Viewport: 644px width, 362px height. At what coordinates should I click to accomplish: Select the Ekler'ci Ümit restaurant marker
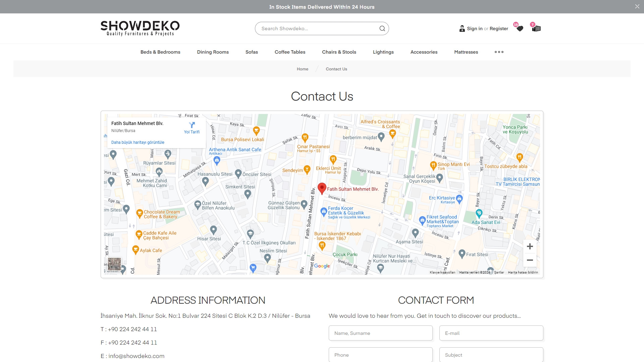coord(333,159)
